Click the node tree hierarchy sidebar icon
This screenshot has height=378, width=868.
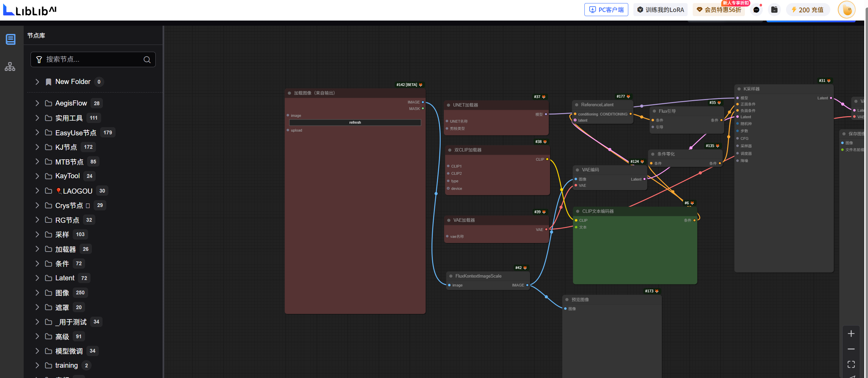[x=10, y=66]
